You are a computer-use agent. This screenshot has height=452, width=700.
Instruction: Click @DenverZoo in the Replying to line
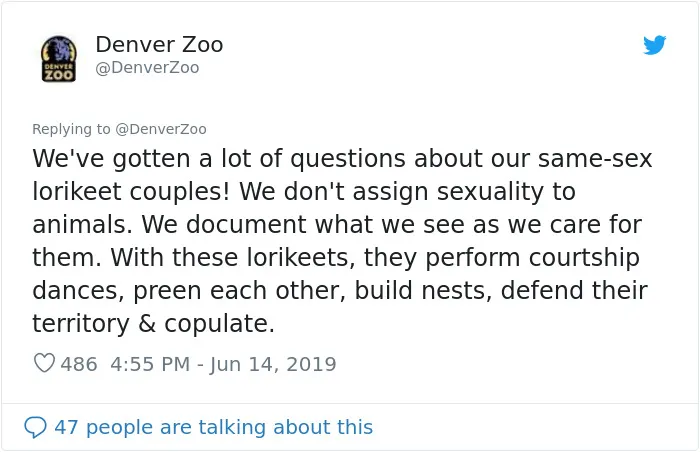(x=161, y=129)
